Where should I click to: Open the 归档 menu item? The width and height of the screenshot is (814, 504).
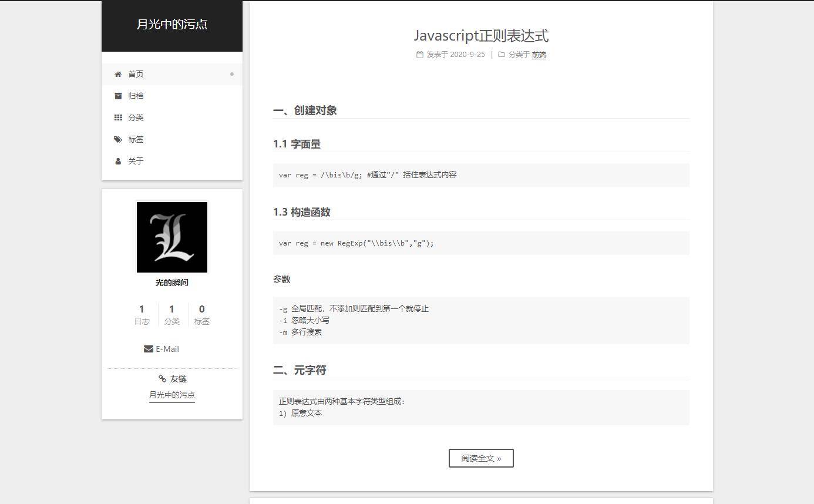tap(136, 96)
